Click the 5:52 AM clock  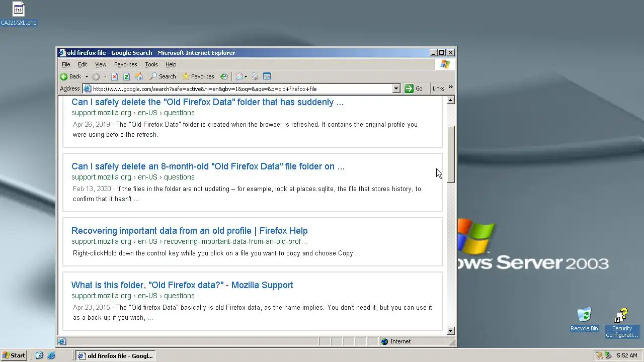[626, 355]
